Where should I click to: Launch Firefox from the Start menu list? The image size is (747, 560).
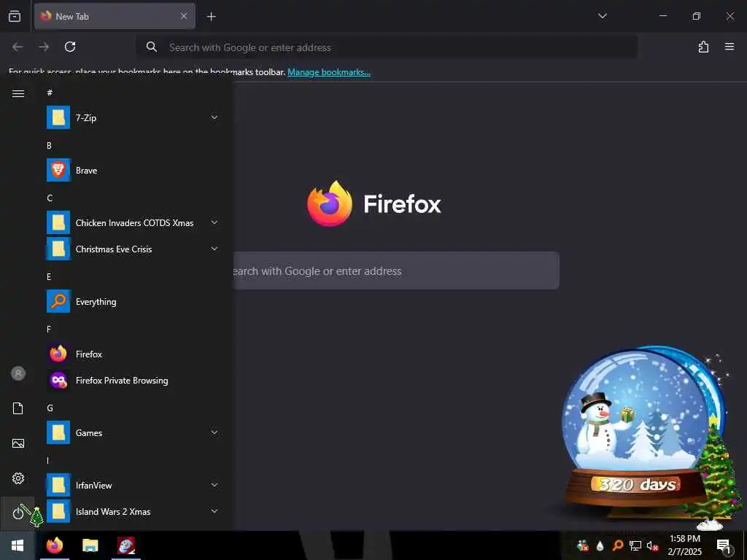pos(133,354)
